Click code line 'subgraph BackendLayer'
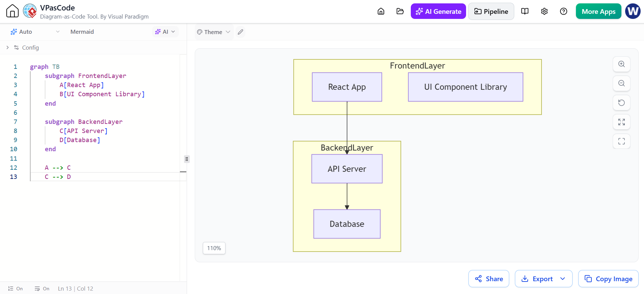Image resolution: width=644 pixels, height=294 pixels. click(84, 122)
